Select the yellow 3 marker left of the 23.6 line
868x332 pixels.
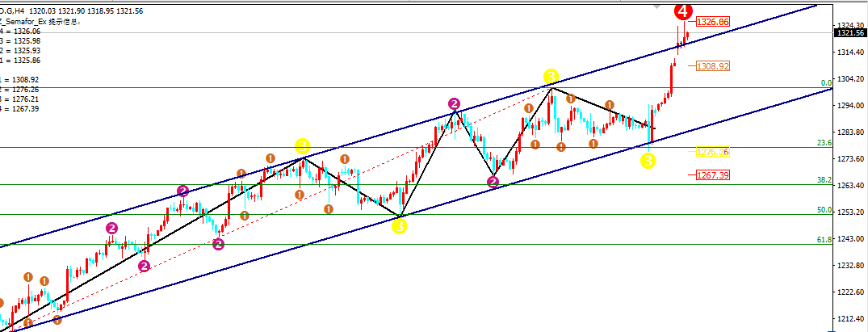[302, 146]
